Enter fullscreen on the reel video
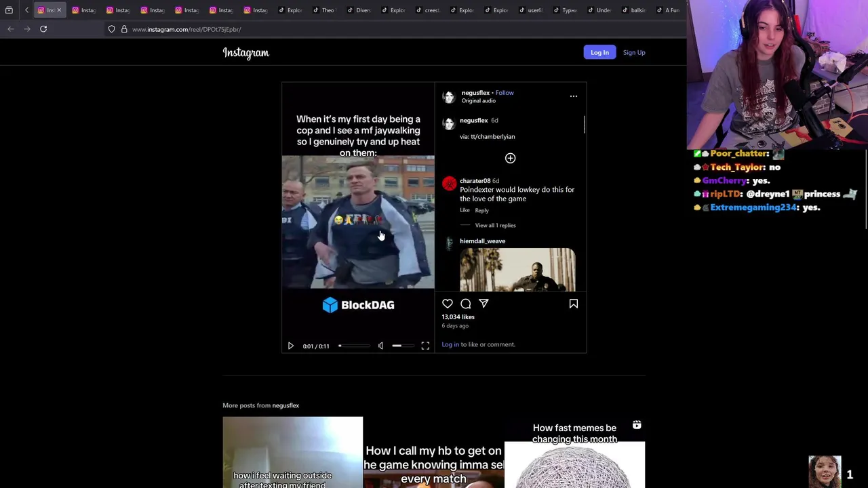The image size is (868, 488). pos(425,346)
